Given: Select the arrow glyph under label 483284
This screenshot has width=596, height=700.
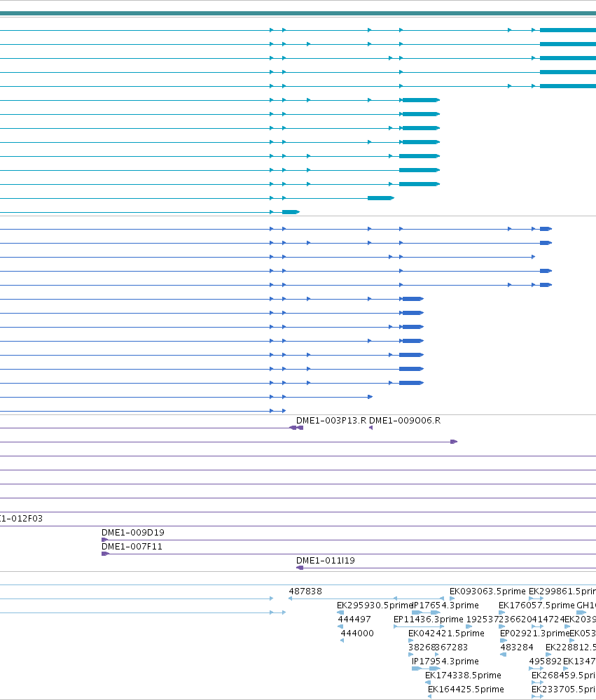Looking at the screenshot, I should [504, 654].
